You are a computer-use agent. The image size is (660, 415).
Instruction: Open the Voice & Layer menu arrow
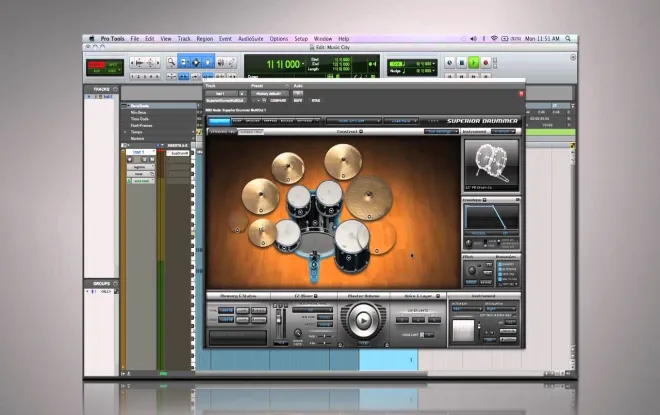pos(438,296)
